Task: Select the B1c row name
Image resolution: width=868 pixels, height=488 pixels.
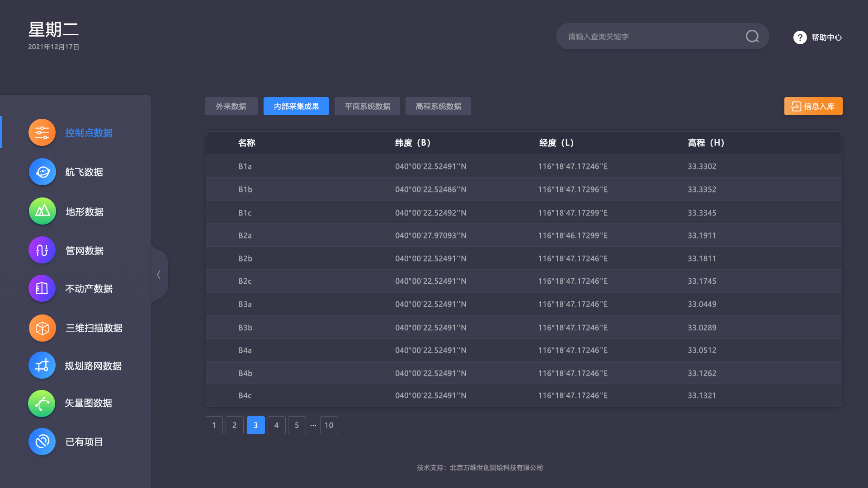Action: (x=245, y=213)
